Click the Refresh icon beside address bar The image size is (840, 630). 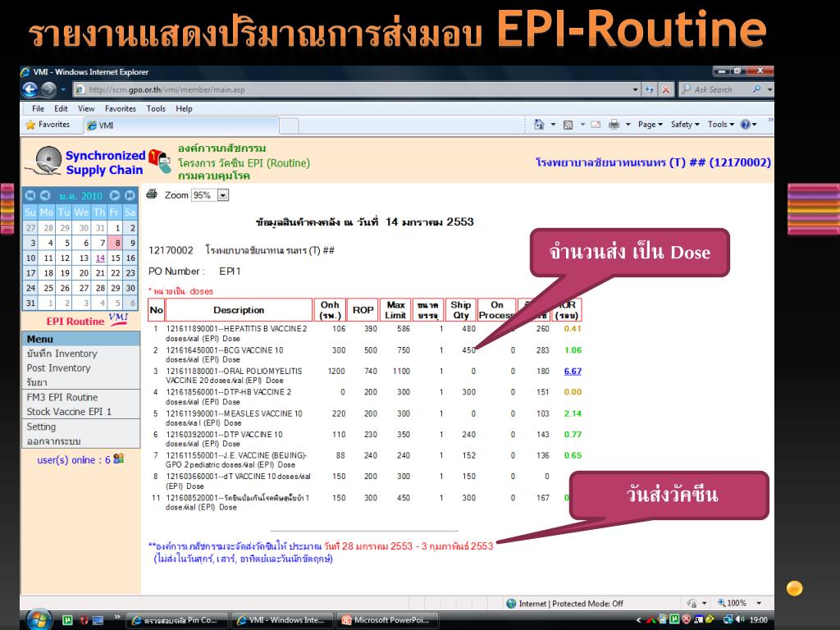point(650,89)
